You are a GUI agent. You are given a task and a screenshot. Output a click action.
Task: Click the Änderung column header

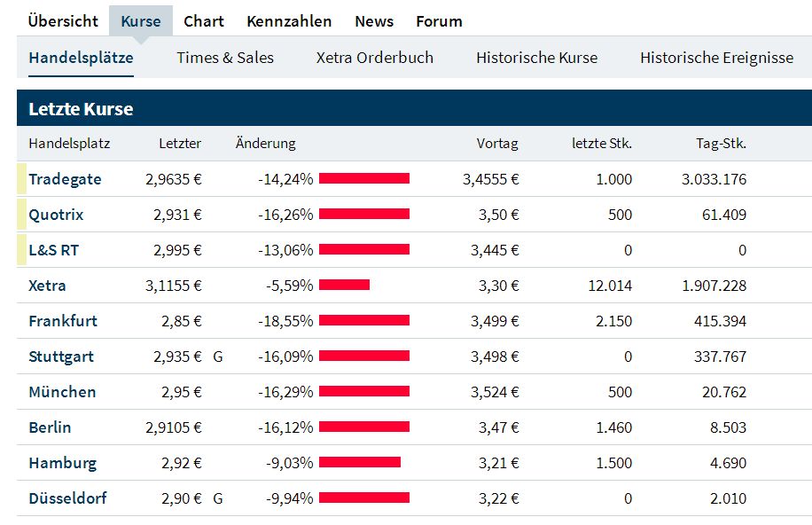(266, 143)
